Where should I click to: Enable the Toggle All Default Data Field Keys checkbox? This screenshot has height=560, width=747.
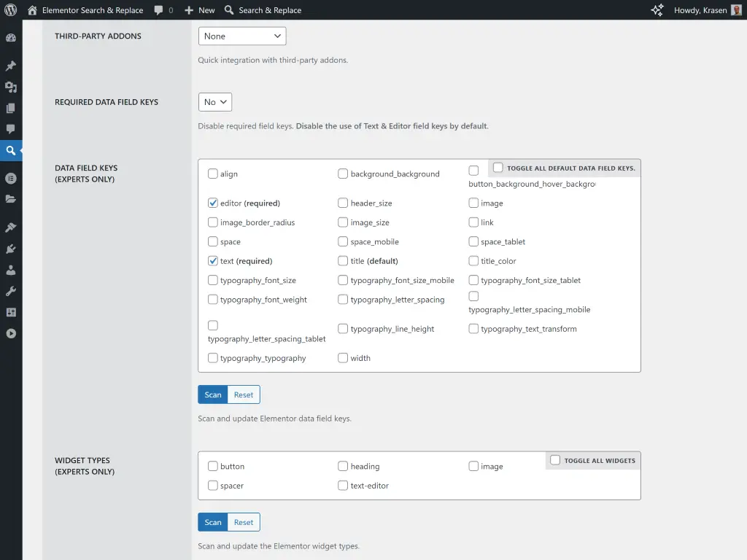coord(497,168)
